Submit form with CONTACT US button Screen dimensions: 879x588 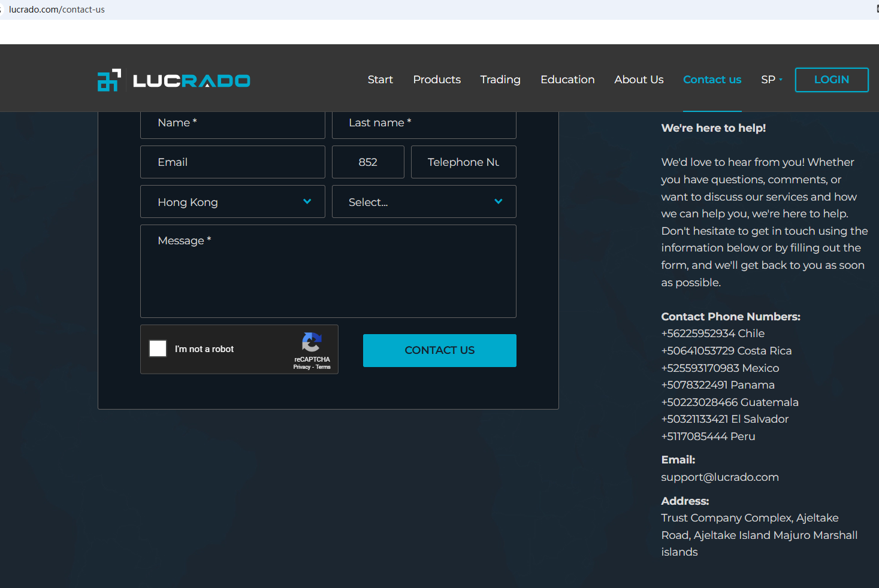[439, 350]
